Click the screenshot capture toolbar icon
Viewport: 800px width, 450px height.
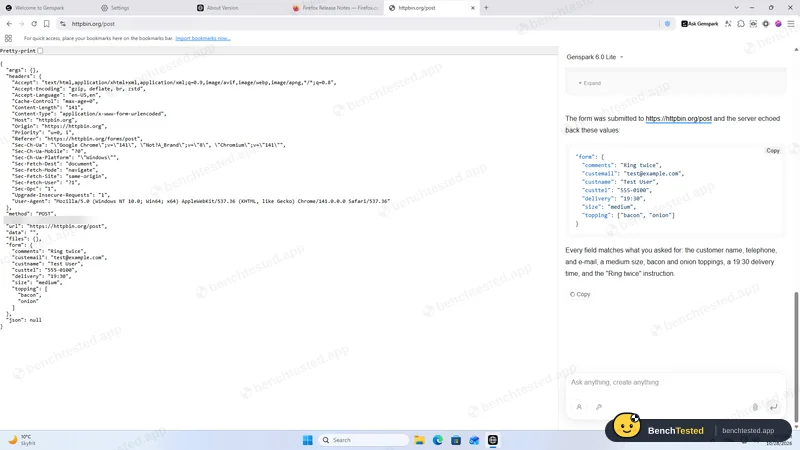tap(753, 24)
